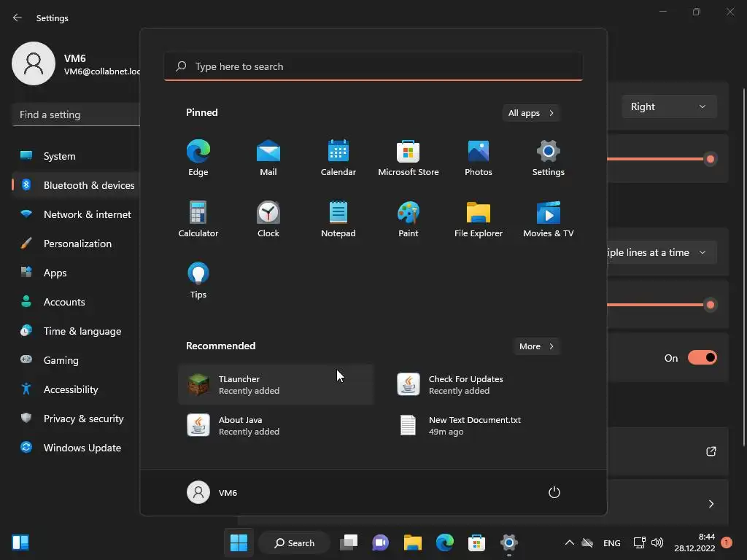Open About Java recommended item
This screenshot has height=560, width=747.
pos(276,425)
